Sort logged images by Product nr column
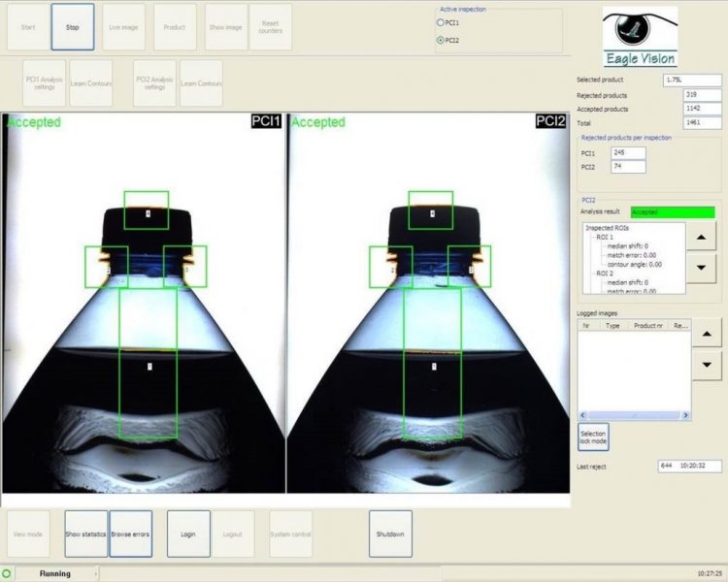 [x=648, y=326]
